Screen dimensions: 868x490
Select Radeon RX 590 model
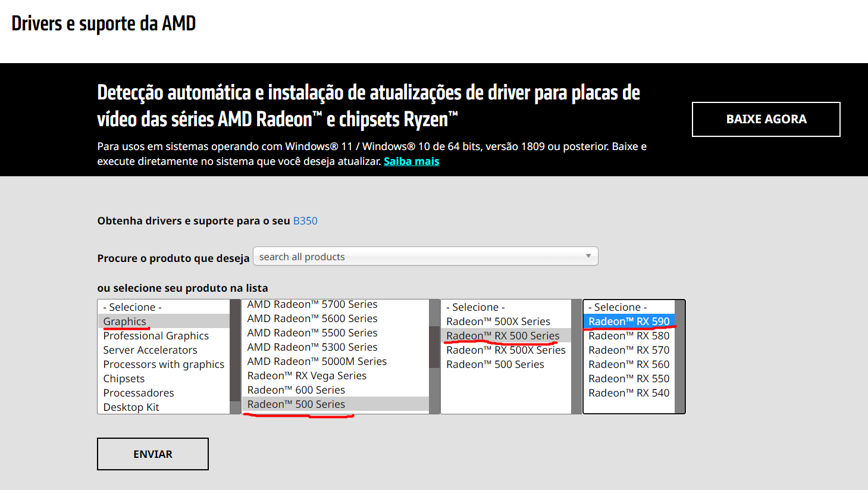[x=629, y=322]
